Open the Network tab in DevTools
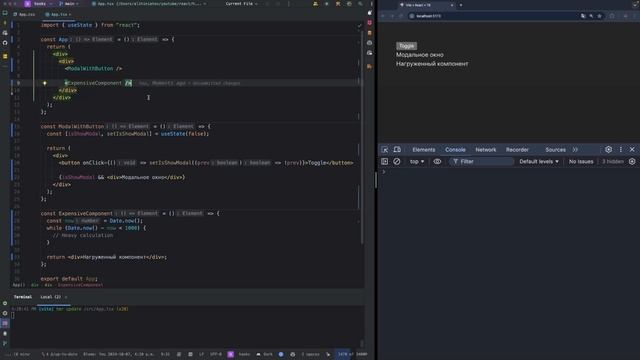Viewport: 640px width, 360px height. [x=485, y=150]
